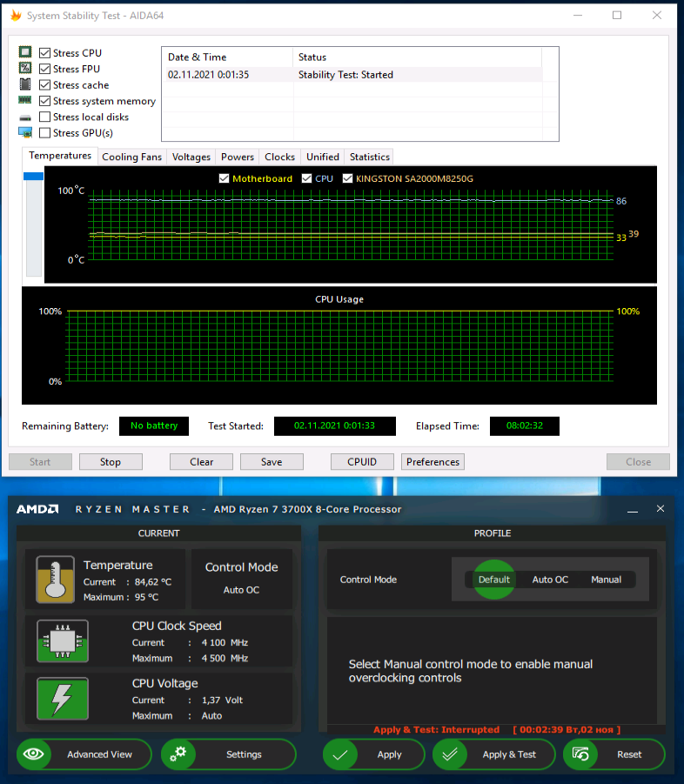Screen dimensions: 684x784
Task: Hide Motherboard temperature graph line
Action: pos(224,178)
